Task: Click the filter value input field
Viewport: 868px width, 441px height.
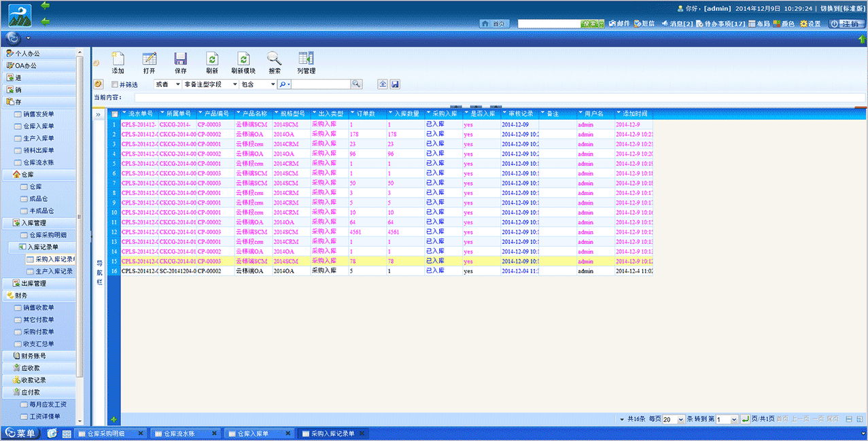Action: [321, 84]
